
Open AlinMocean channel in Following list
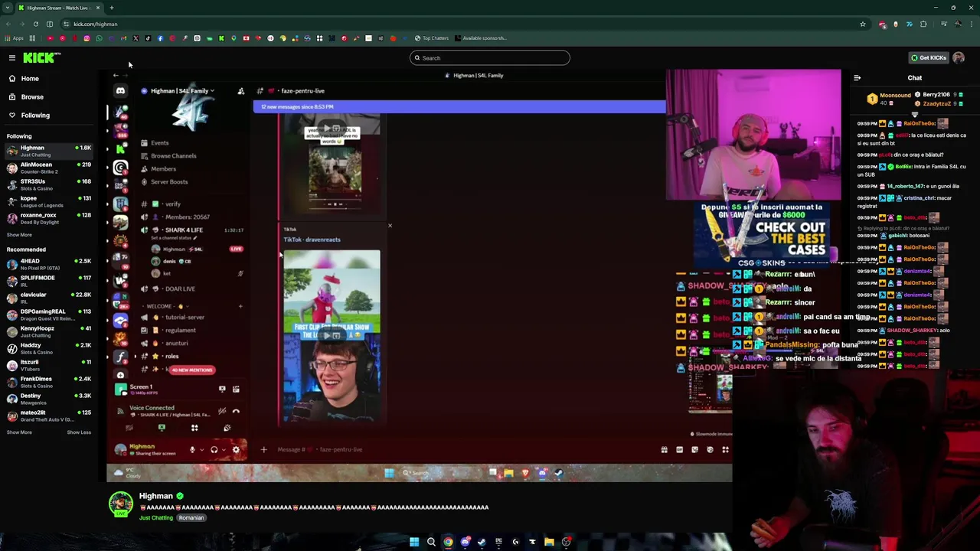(49, 168)
